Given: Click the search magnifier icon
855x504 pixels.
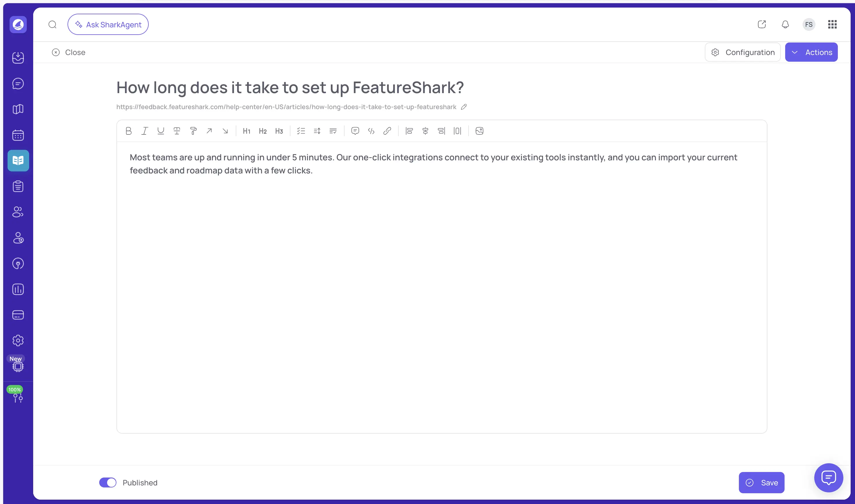Looking at the screenshot, I should tap(52, 24).
